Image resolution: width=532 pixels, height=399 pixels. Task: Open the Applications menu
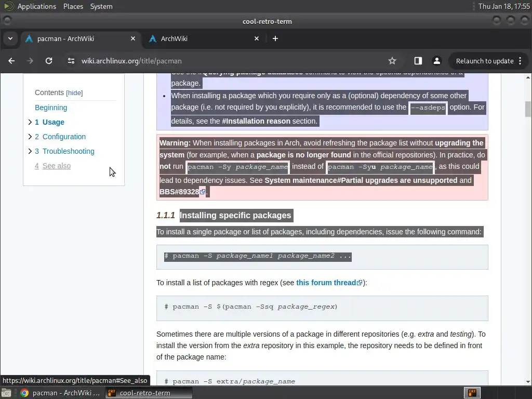37,6
